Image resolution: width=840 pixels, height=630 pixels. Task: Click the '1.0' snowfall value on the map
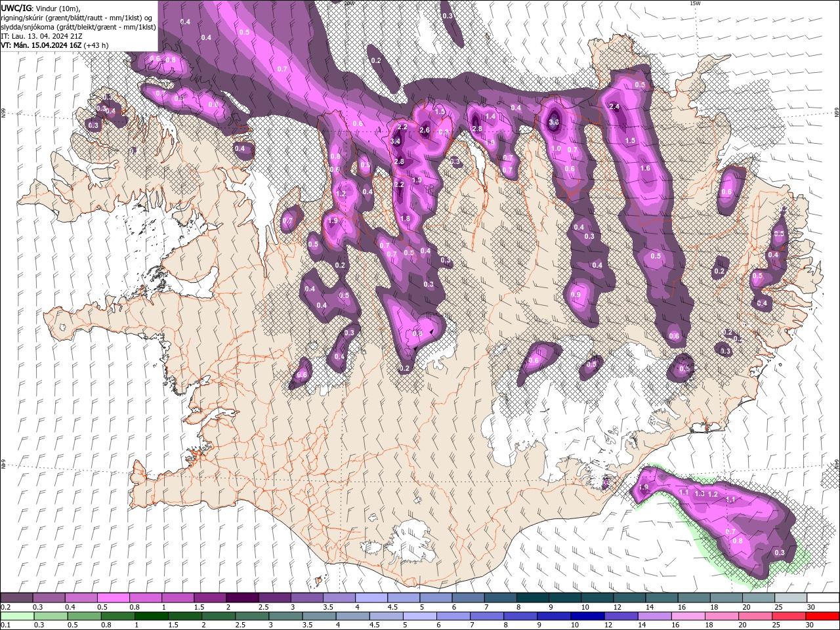coord(556,149)
